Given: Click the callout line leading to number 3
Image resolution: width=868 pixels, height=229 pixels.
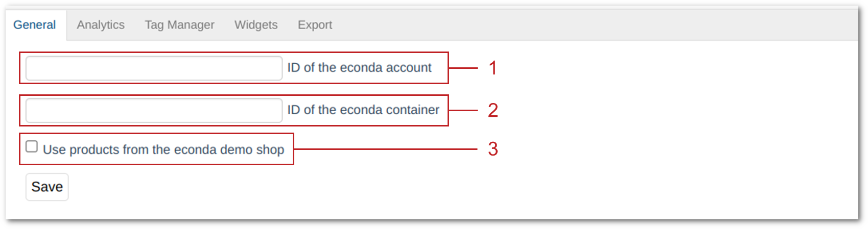Looking at the screenshot, I should 386,149.
